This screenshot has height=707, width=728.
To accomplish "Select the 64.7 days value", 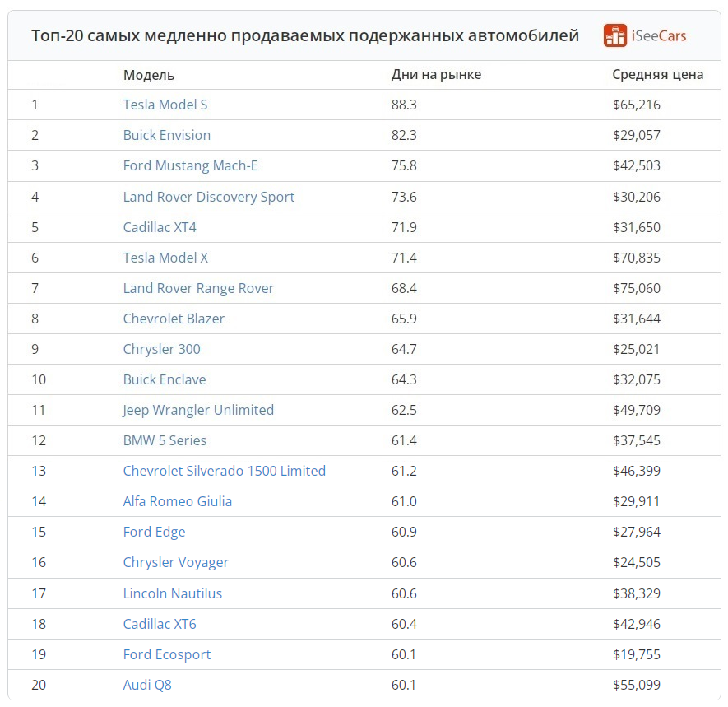I will pos(404,349).
